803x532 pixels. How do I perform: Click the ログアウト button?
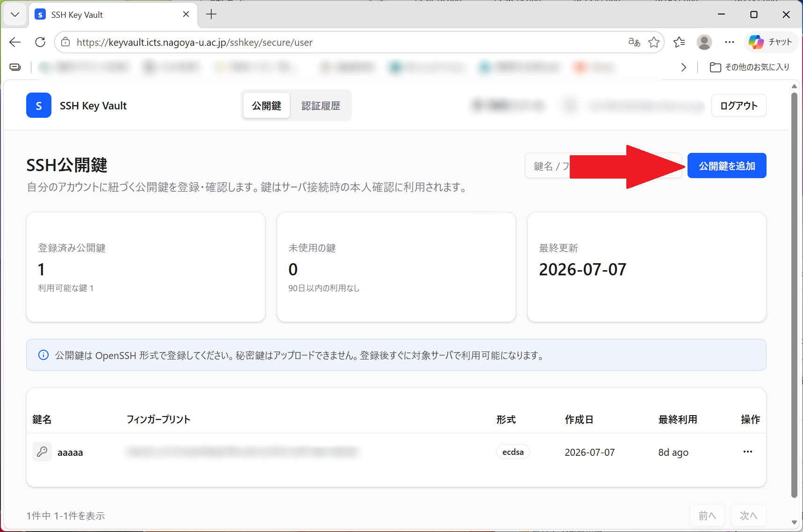click(x=739, y=105)
